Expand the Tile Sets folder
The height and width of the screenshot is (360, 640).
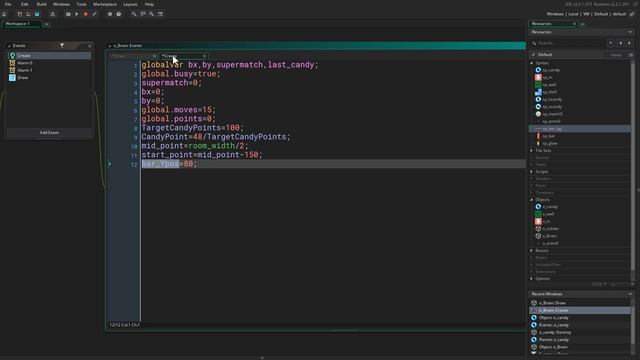point(532,151)
